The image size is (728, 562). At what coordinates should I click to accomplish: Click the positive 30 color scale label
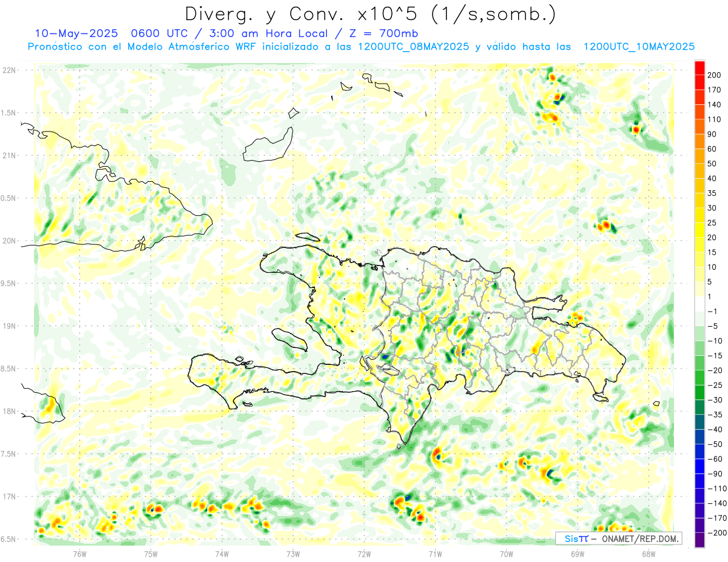pyautogui.click(x=712, y=208)
